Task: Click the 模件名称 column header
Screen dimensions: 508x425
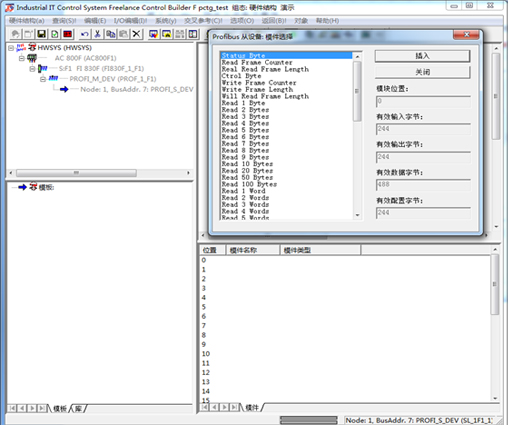Action: (x=253, y=250)
